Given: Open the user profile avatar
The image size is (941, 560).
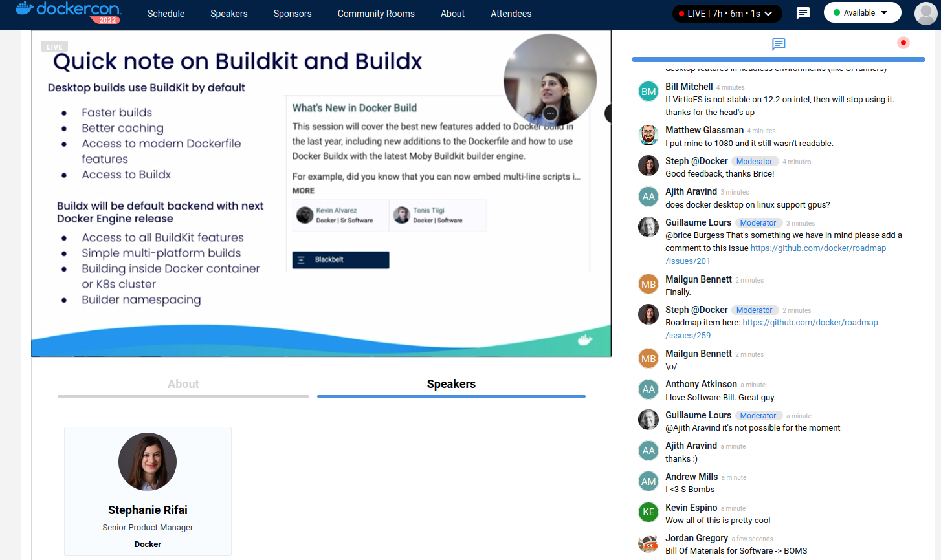Looking at the screenshot, I should coord(925,13).
